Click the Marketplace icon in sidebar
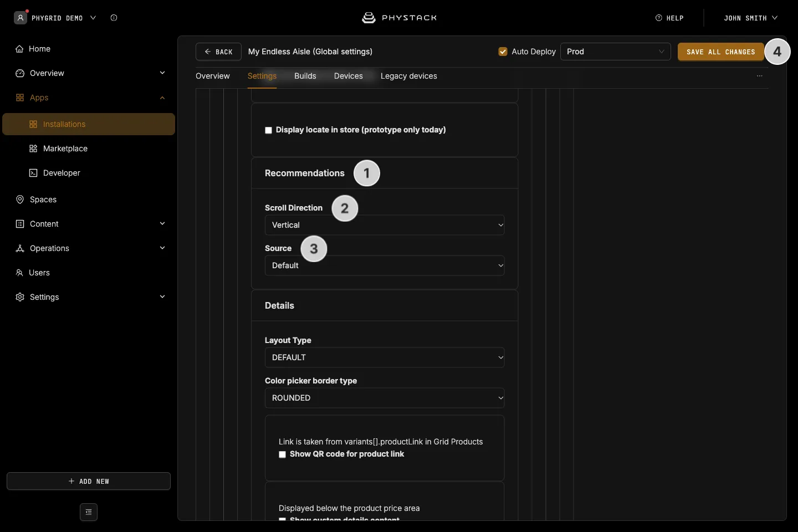798x532 pixels. click(33, 149)
